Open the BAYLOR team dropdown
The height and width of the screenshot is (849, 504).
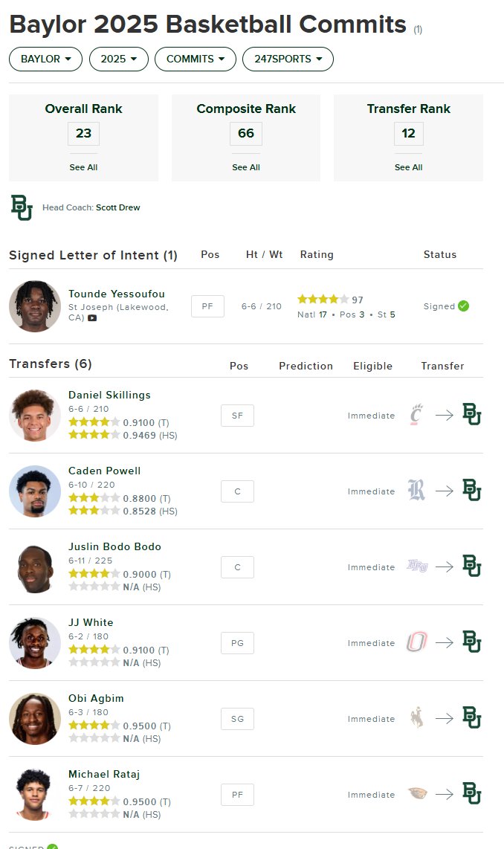[x=45, y=59]
